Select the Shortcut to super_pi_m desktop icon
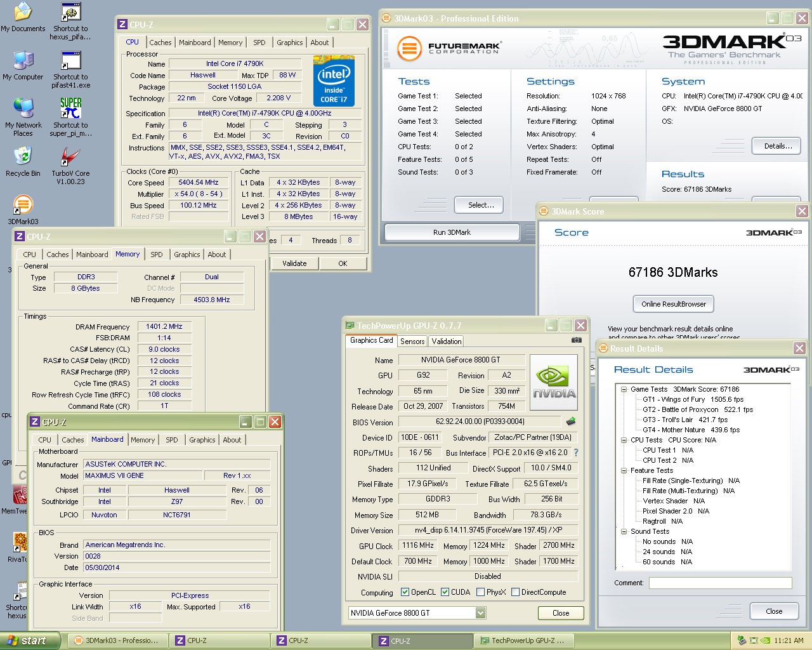 click(70, 117)
